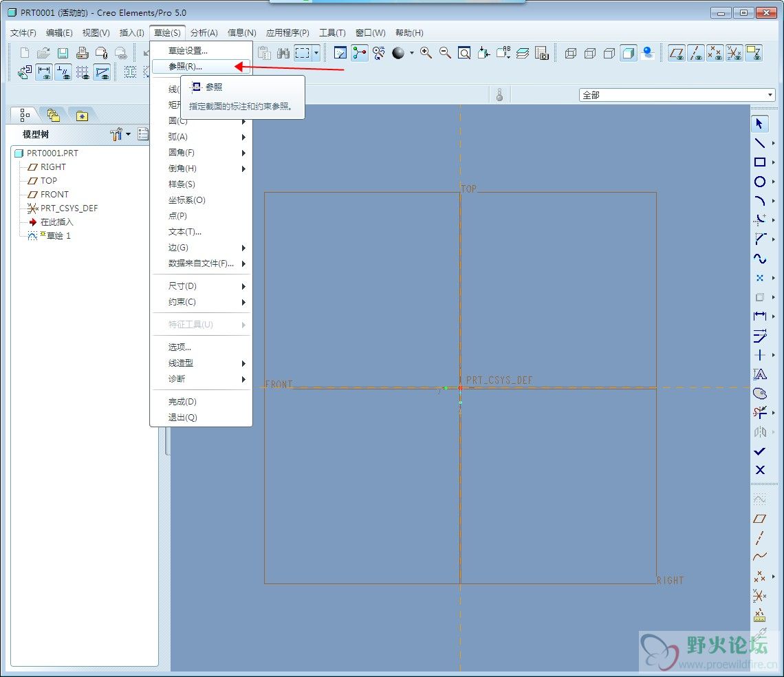Viewport: 784px width, 677px height.
Task: Toggle coordinate systems visibility
Action: point(734,52)
